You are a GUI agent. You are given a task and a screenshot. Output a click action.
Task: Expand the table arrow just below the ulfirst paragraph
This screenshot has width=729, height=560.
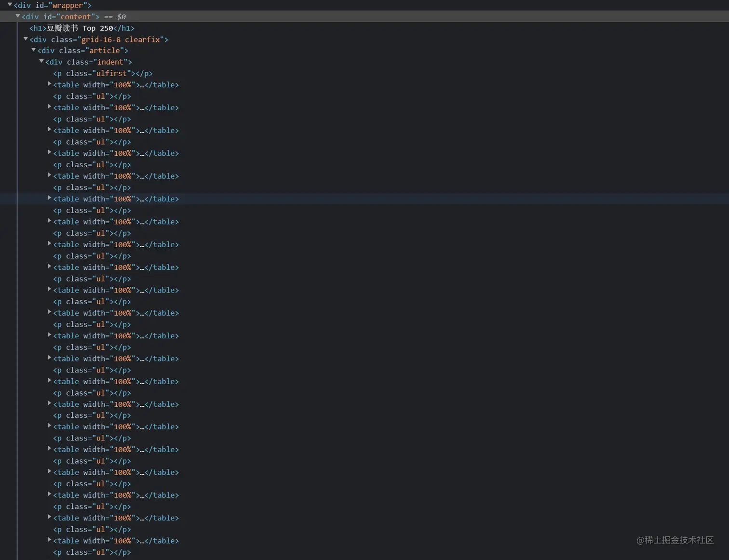coord(49,84)
